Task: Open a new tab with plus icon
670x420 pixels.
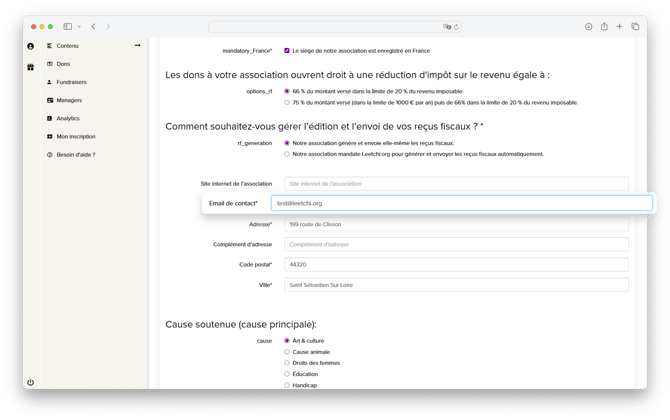Action: pyautogui.click(x=619, y=26)
